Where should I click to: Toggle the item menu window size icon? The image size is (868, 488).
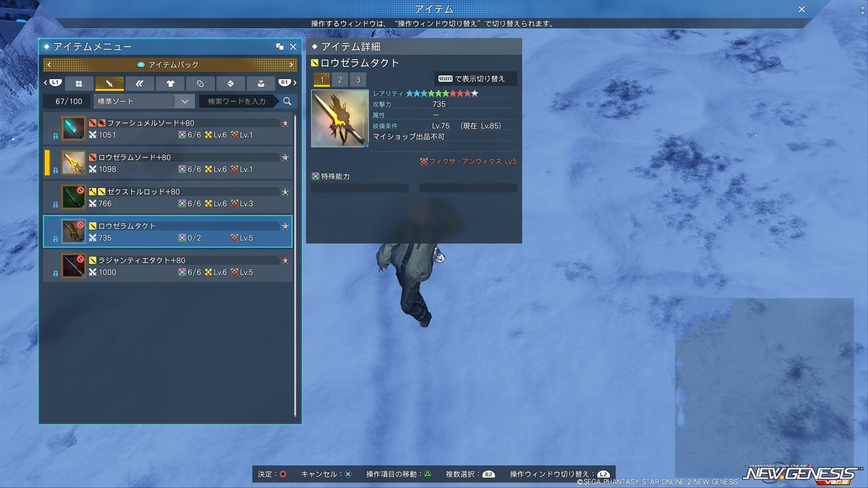coord(280,46)
